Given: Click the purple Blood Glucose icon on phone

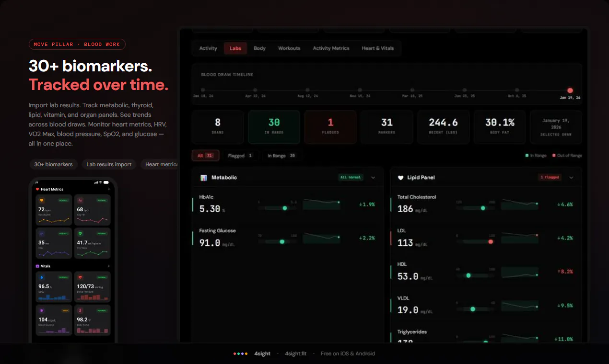Looking at the screenshot, I should (x=42, y=310).
